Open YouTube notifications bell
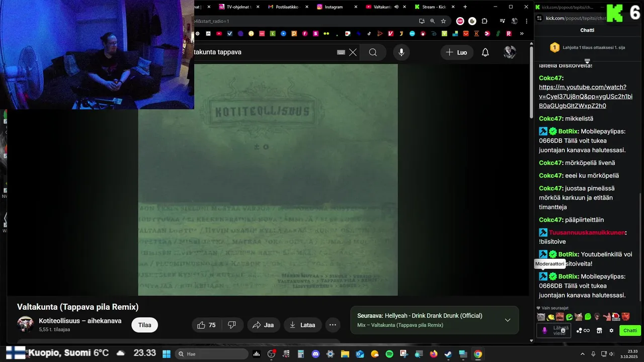This screenshot has height=362, width=644. 485,52
